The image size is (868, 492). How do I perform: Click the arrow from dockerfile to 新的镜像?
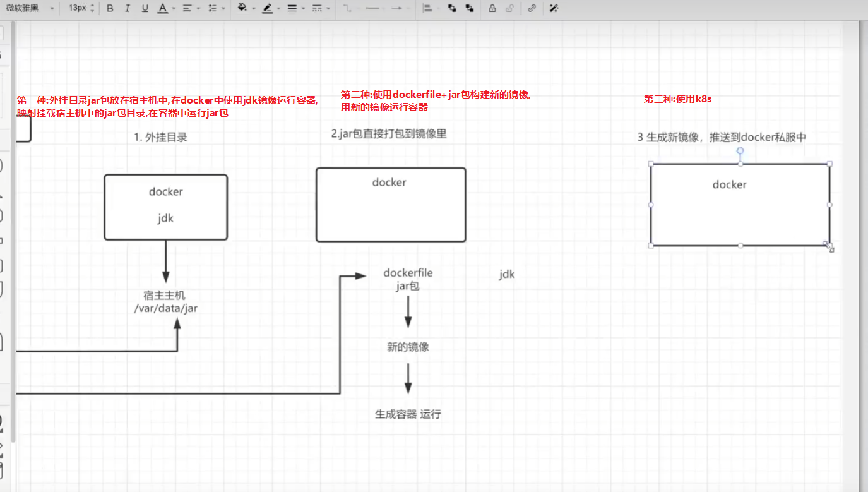coord(408,311)
